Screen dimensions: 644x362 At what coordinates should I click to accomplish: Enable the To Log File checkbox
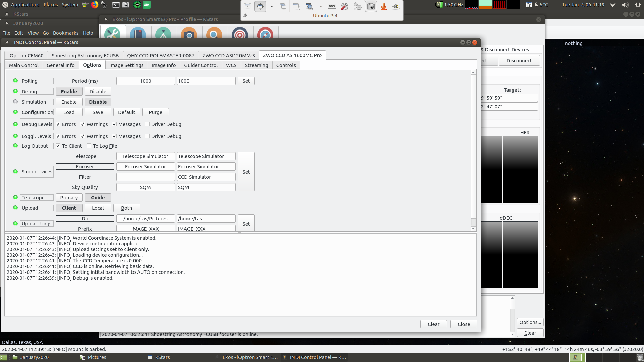coord(89,146)
